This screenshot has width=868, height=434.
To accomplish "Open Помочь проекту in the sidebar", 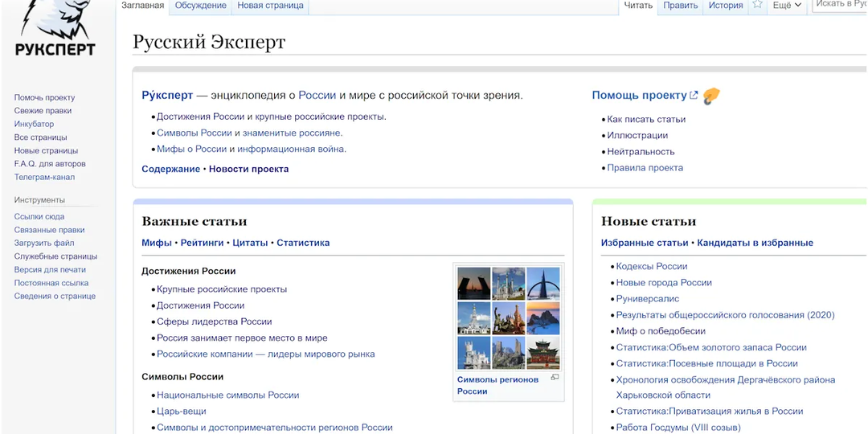I will coord(44,97).
